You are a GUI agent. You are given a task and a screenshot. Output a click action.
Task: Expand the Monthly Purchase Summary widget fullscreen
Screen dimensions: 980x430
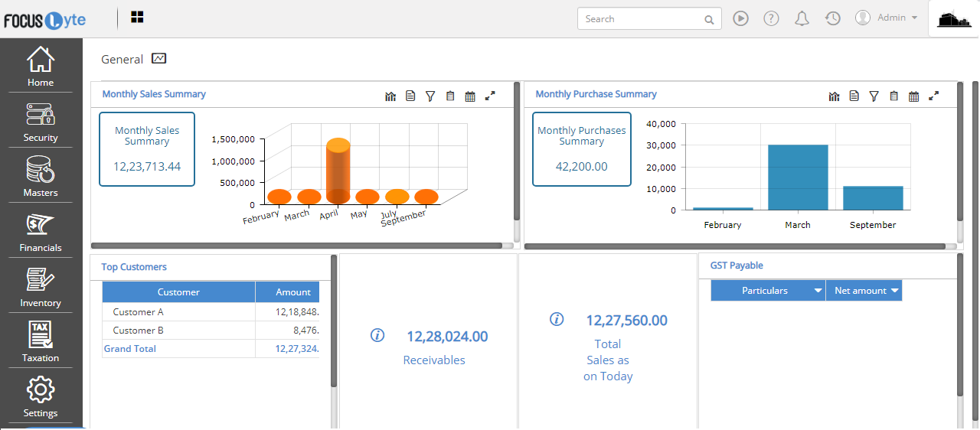tap(933, 96)
